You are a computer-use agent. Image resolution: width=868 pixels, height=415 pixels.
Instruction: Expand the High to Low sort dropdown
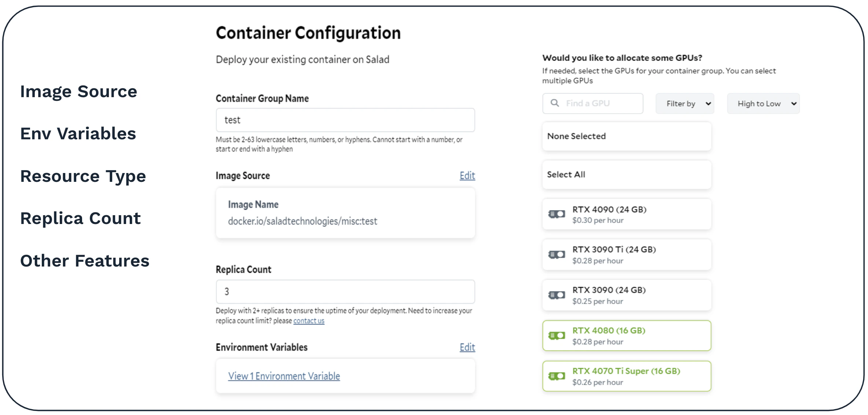coord(763,104)
